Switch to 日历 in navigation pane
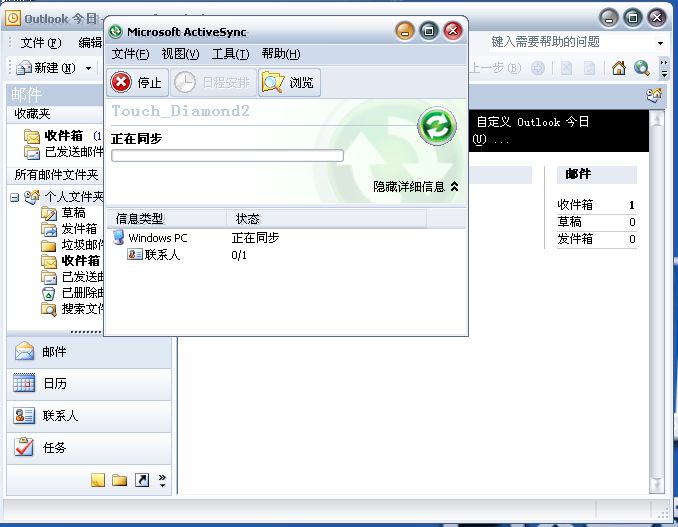Image resolution: width=678 pixels, height=527 pixels. 89,384
